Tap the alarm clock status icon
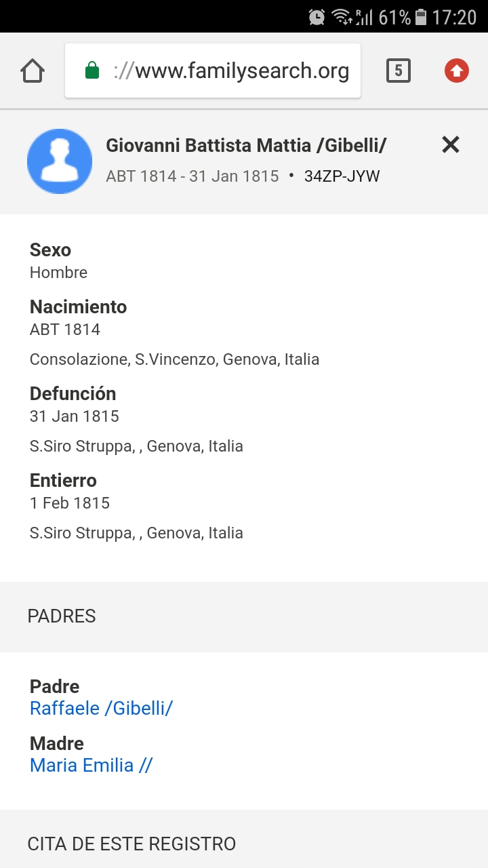 [x=317, y=17]
